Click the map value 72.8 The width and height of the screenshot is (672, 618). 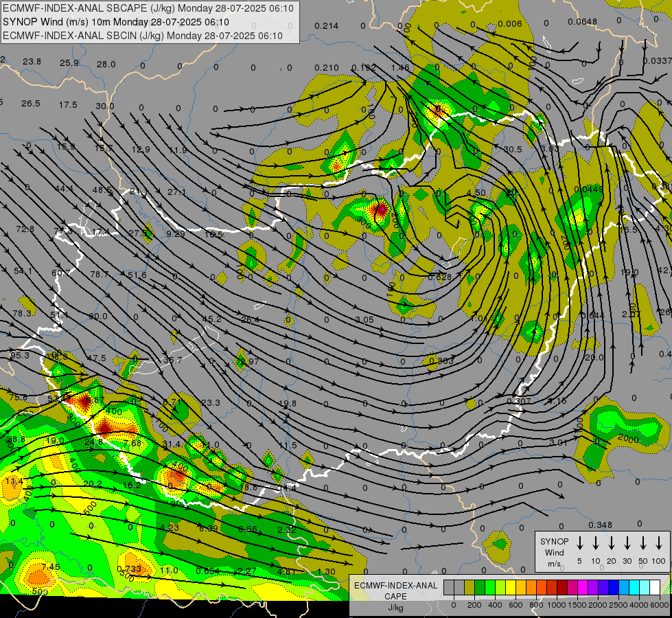click(25, 229)
